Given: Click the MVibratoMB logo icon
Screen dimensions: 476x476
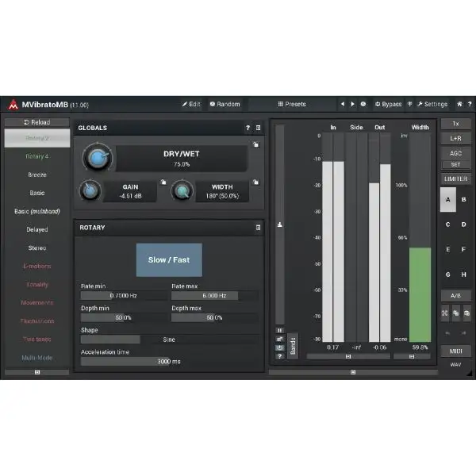Looking at the screenshot, I should 13,104.
